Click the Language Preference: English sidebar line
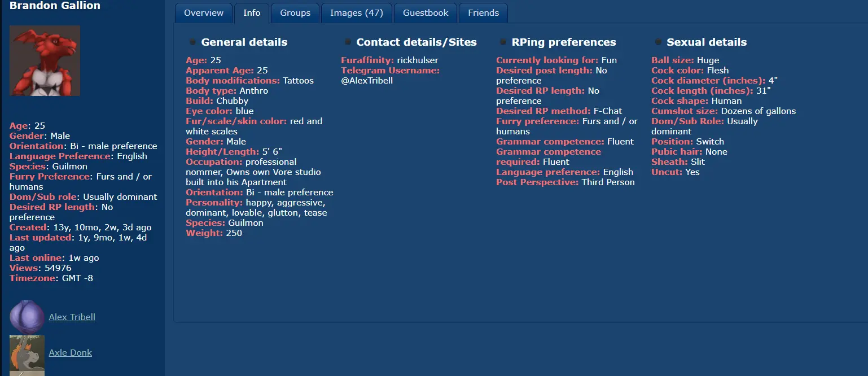The image size is (868, 376). [78, 156]
